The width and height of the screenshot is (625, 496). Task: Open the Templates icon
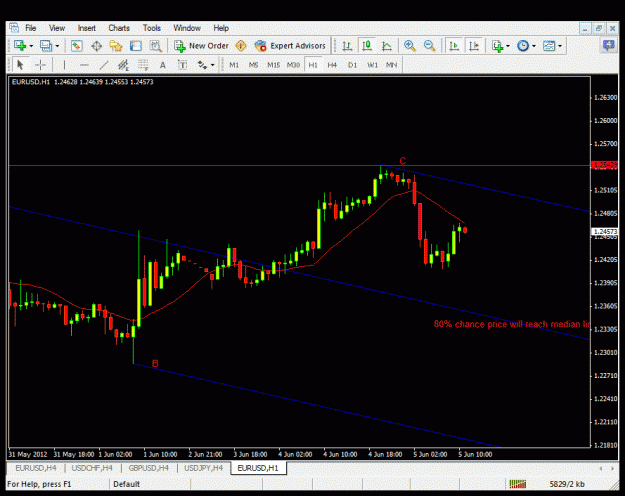[549, 46]
